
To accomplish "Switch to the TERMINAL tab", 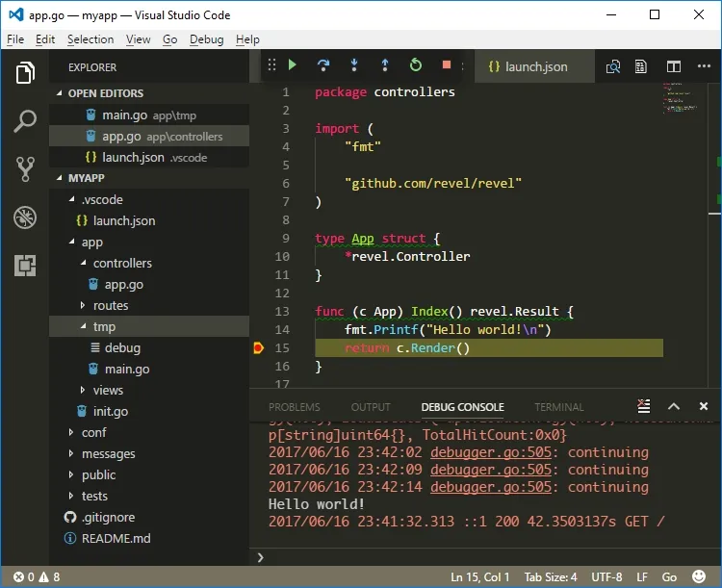I will tap(558, 407).
